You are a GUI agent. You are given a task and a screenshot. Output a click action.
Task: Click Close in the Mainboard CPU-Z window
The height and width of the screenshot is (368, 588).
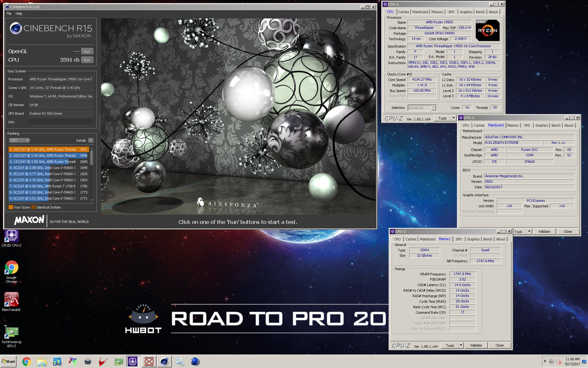[568, 232]
